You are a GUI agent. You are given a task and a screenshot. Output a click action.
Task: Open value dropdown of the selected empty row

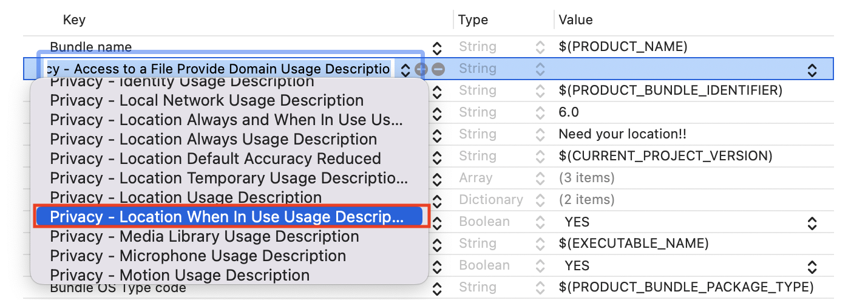pyautogui.click(x=812, y=70)
